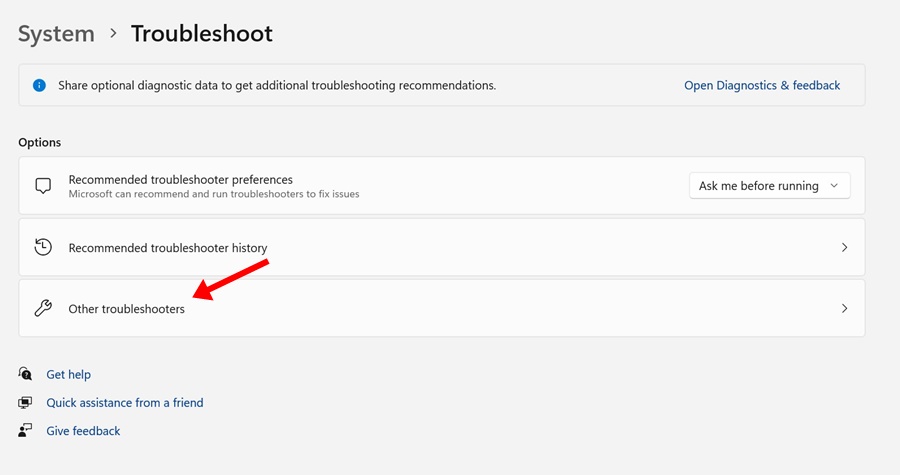Open Other troubleshooters
900x475 pixels.
coord(127,309)
